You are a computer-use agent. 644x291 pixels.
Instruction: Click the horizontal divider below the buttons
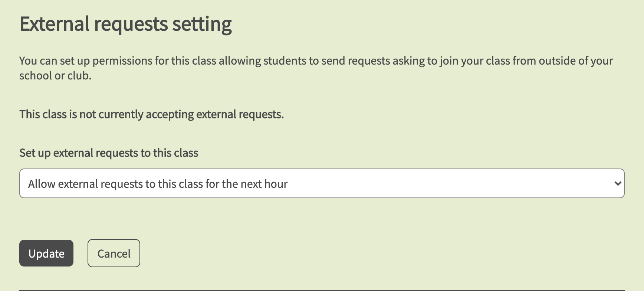coord(322,290)
